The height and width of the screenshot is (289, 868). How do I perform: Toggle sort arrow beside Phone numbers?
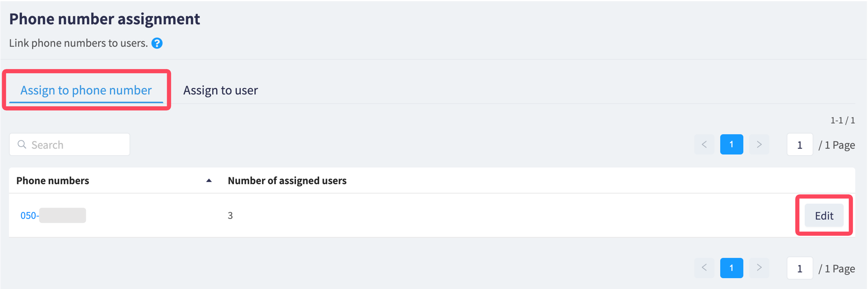(209, 181)
